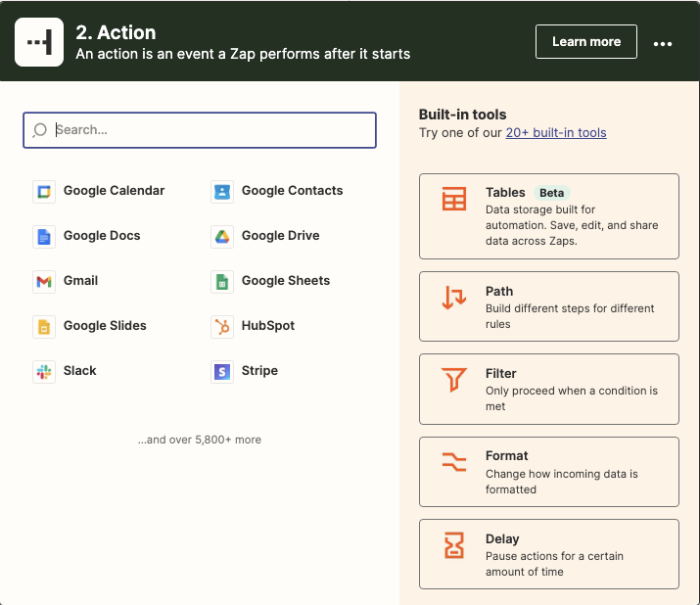
Task: Click the 'Built-in tools' heading
Action: [x=462, y=115]
